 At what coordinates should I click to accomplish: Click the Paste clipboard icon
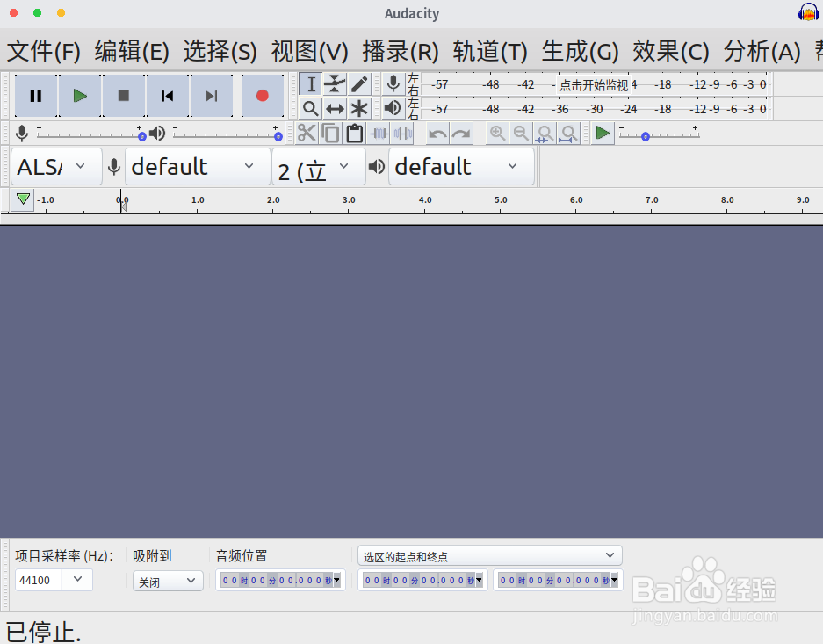(x=355, y=134)
